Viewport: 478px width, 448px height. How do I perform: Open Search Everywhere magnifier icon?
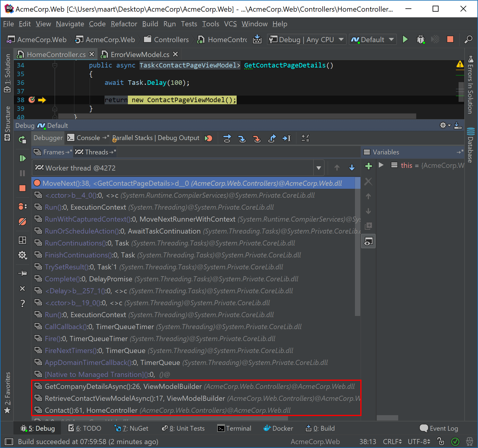point(468,39)
